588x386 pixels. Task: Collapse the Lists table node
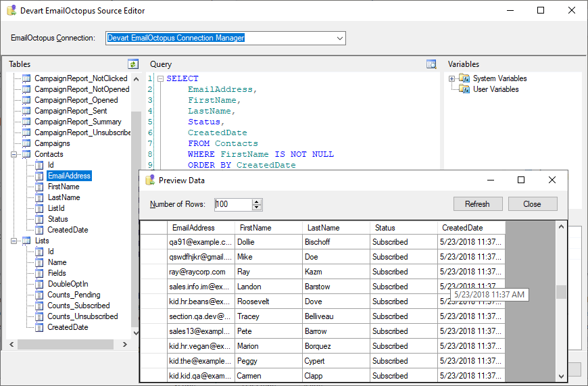[15, 241]
